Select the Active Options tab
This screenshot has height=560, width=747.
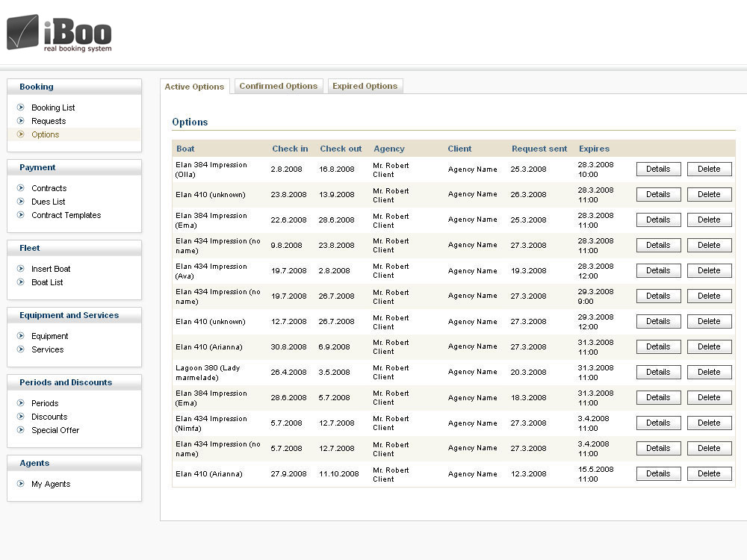coord(194,87)
